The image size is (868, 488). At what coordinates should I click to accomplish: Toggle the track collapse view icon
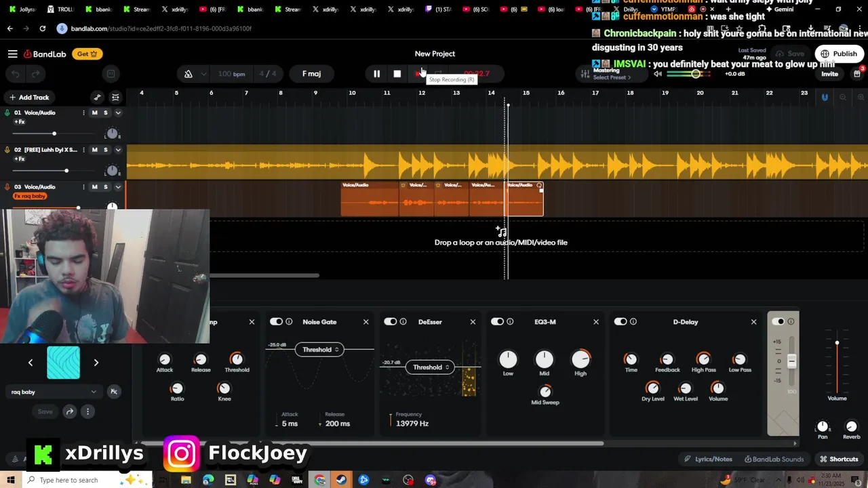115,98
